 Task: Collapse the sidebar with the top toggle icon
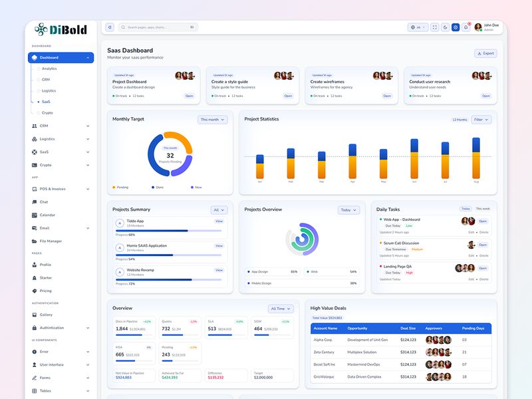tap(110, 27)
